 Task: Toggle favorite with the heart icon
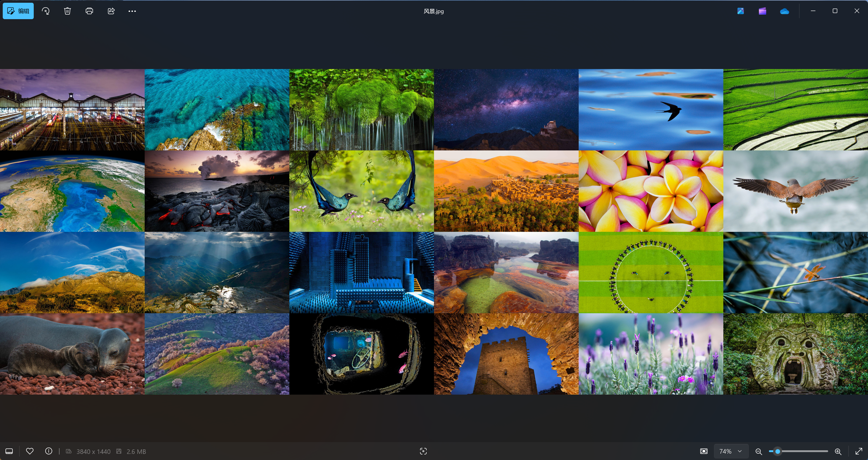[30, 451]
